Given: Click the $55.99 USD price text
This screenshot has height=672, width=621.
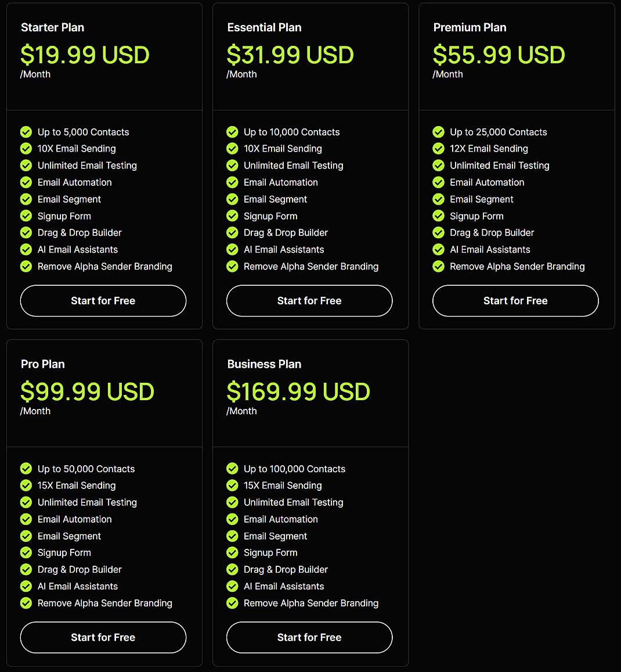Looking at the screenshot, I should pos(498,55).
